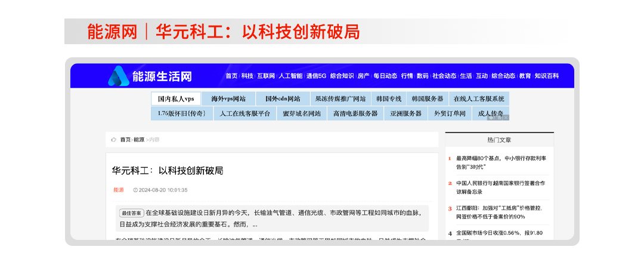The height and width of the screenshot is (262, 644).
Task: Click 能源 in the breadcrumb path
Action: click(139, 140)
